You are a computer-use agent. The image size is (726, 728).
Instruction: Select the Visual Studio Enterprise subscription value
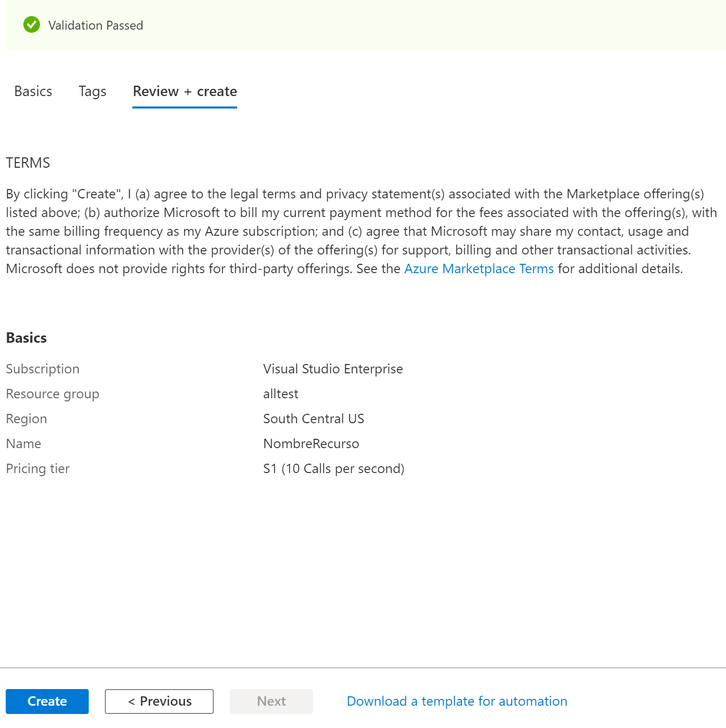pos(333,369)
